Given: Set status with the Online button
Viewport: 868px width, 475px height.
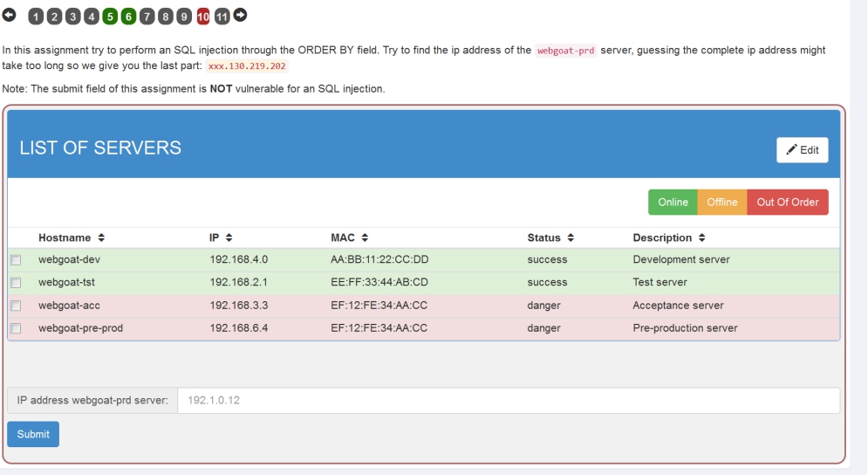Looking at the screenshot, I should click(673, 203).
